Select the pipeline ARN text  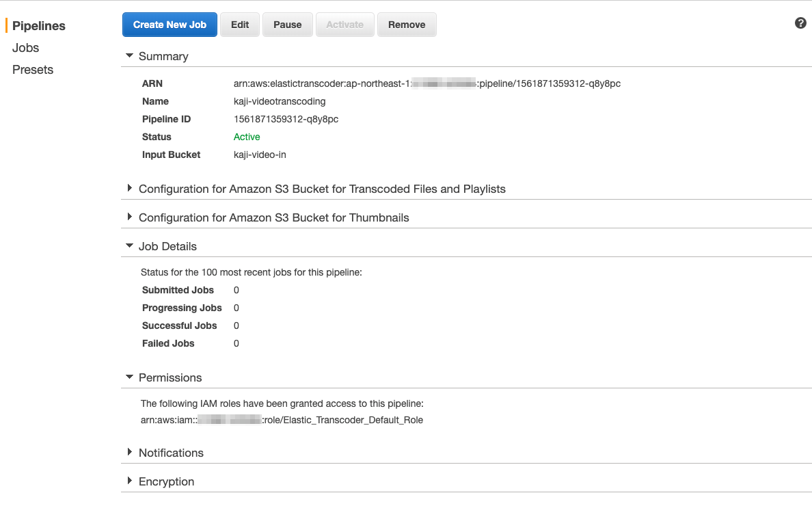[427, 83]
